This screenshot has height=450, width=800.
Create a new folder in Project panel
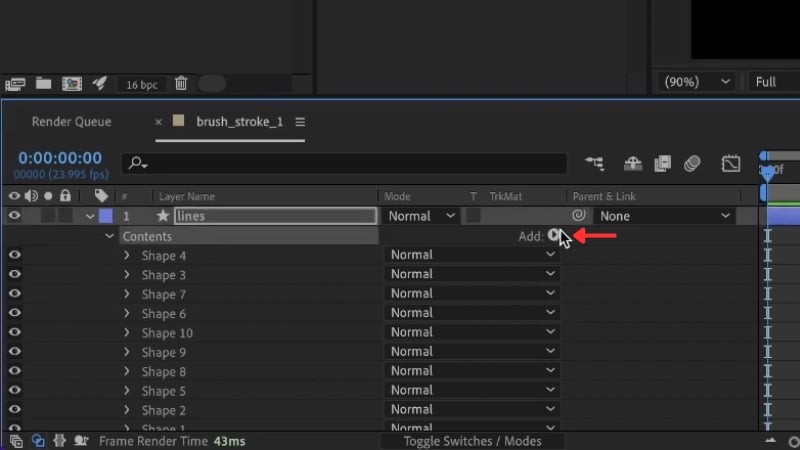pyautogui.click(x=43, y=83)
